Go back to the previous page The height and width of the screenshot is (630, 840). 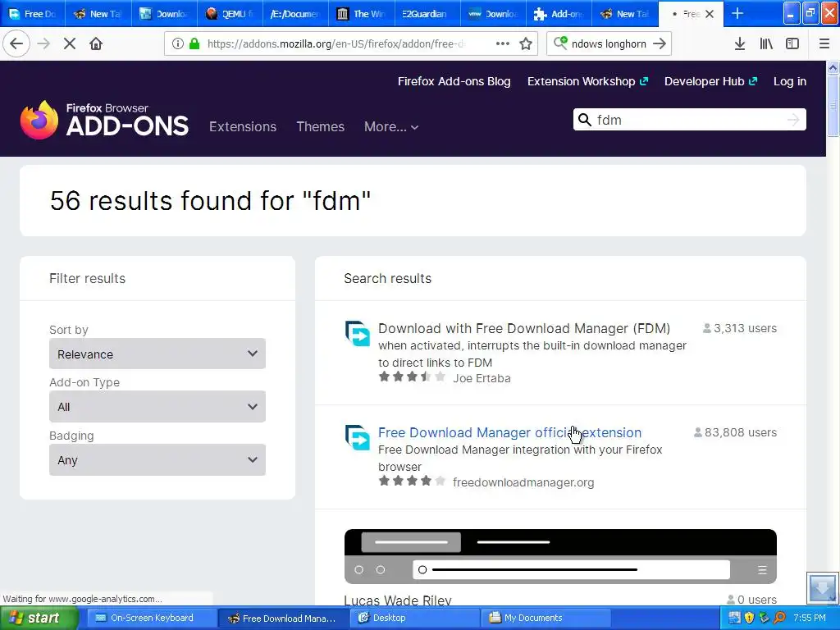pyautogui.click(x=16, y=43)
